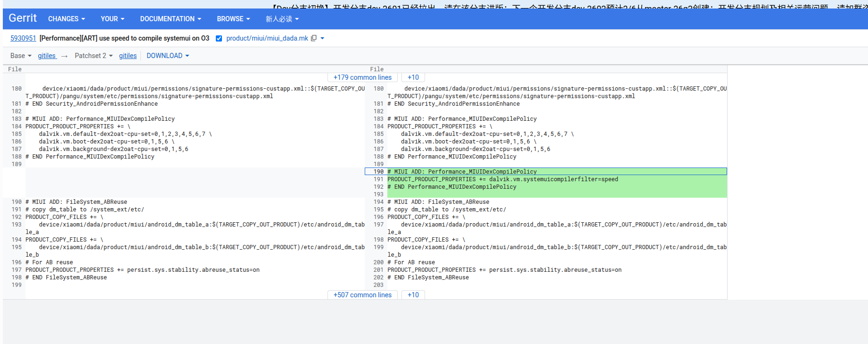The height and width of the screenshot is (344, 868).
Task: Open the file selector dropdown arrow
Action: (x=322, y=38)
